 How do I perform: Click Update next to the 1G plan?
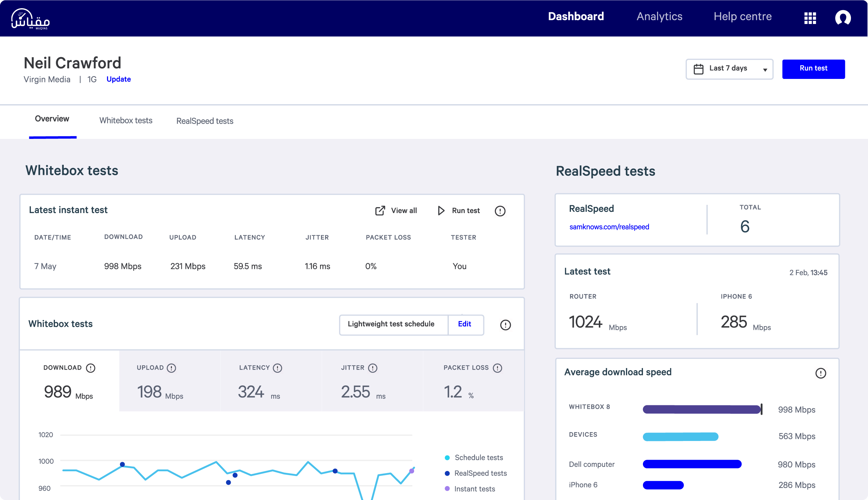coord(118,79)
